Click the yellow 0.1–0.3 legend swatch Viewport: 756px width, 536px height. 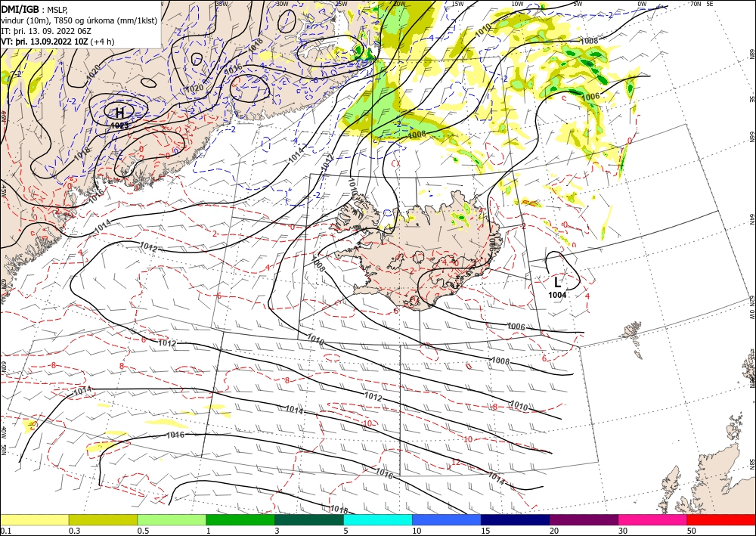(x=34, y=519)
